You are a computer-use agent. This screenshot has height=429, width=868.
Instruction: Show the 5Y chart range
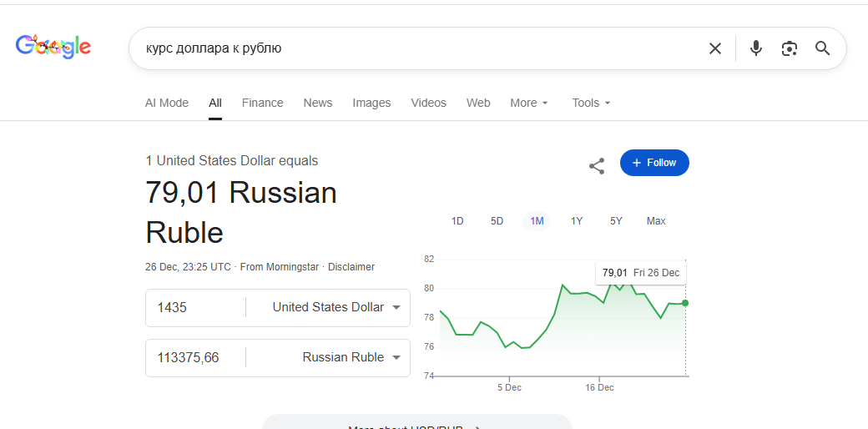point(616,221)
